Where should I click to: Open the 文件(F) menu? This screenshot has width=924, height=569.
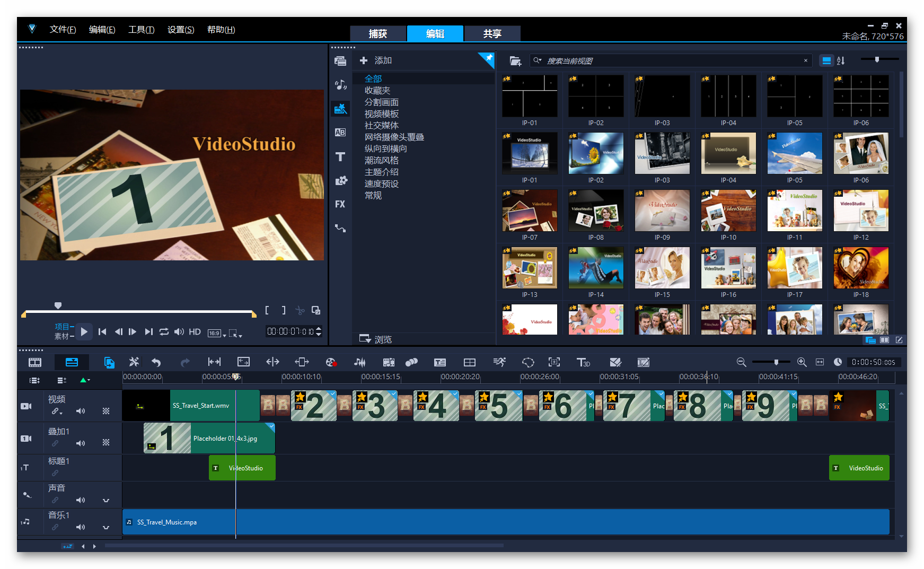(63, 30)
